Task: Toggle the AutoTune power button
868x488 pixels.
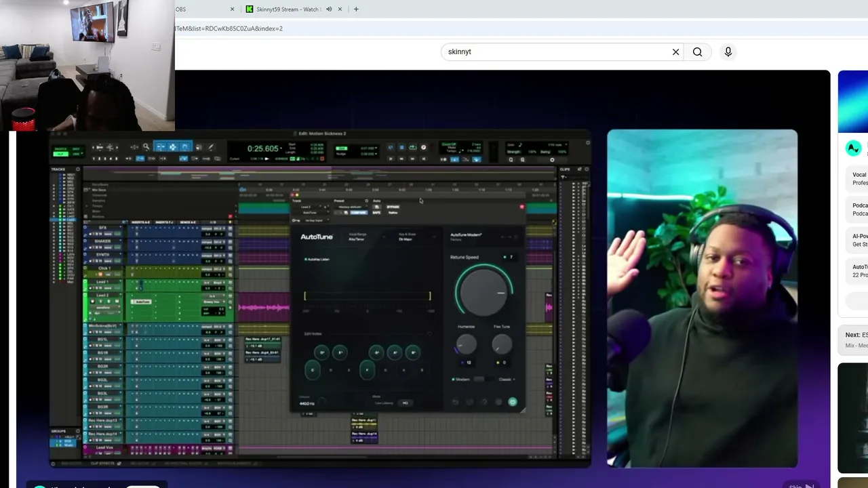Action: 513,402
